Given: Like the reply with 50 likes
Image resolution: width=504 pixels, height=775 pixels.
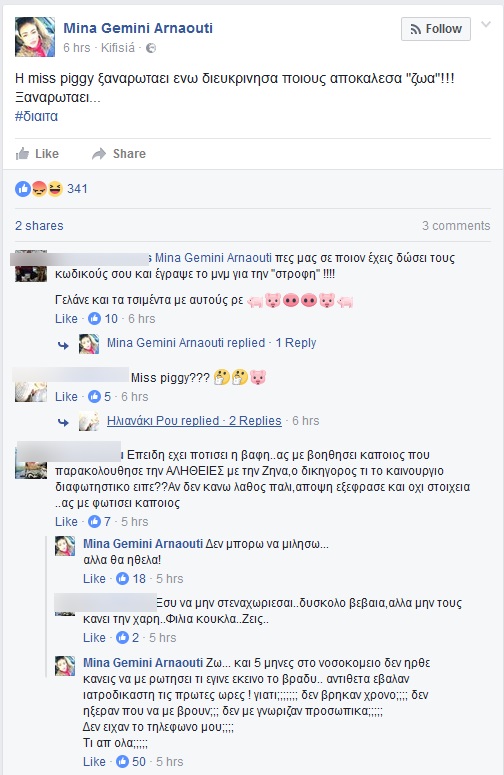Looking at the screenshot, I should point(94,762).
